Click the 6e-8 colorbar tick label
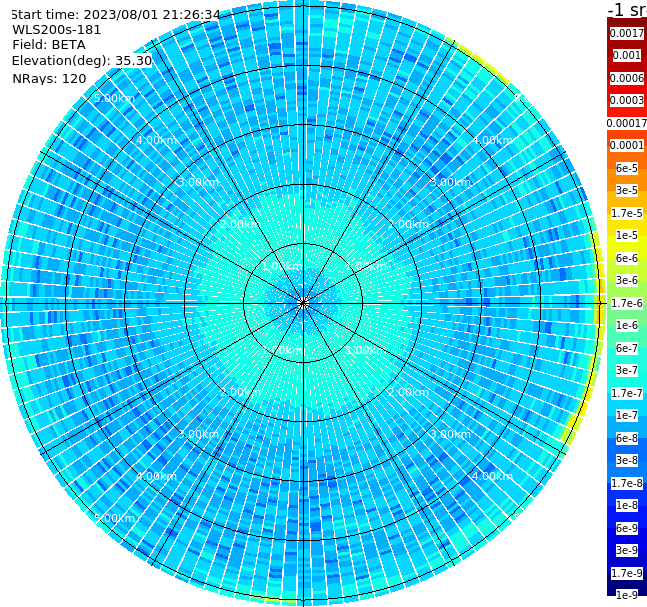The height and width of the screenshot is (607, 647). click(627, 438)
